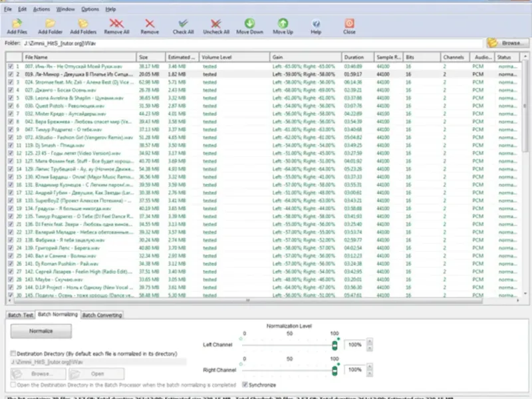532x399 pixels.
Task: Toggle the Synchronize checkbox
Action: (245, 384)
